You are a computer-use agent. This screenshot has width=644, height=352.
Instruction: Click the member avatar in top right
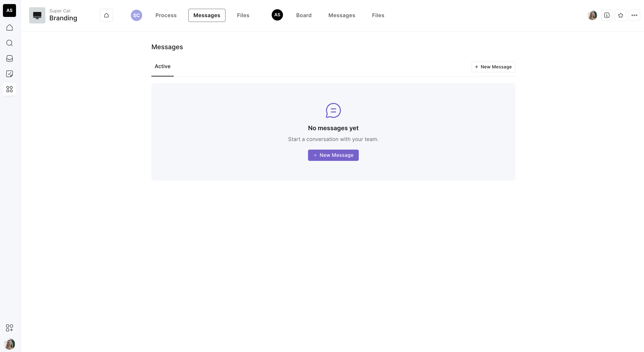coord(592,15)
